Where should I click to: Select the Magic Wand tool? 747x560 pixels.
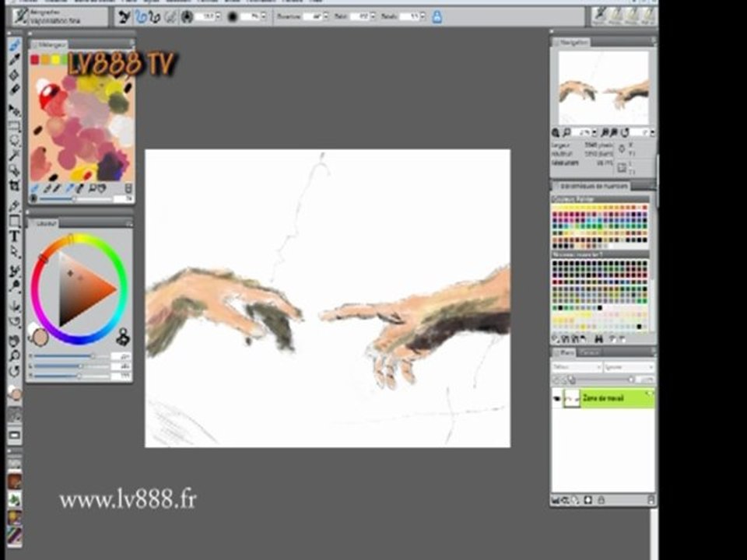pos(15,155)
